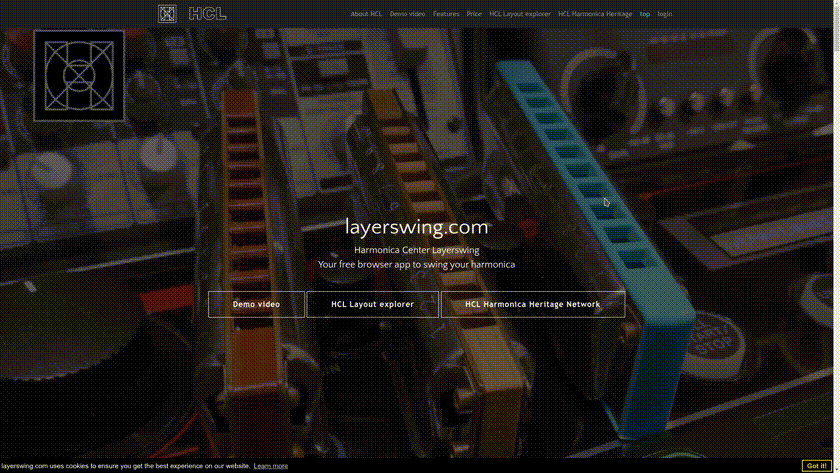Dismiss the cookie notice with Got it!
Screen dimensions: 840x473
pyautogui.click(x=816, y=466)
